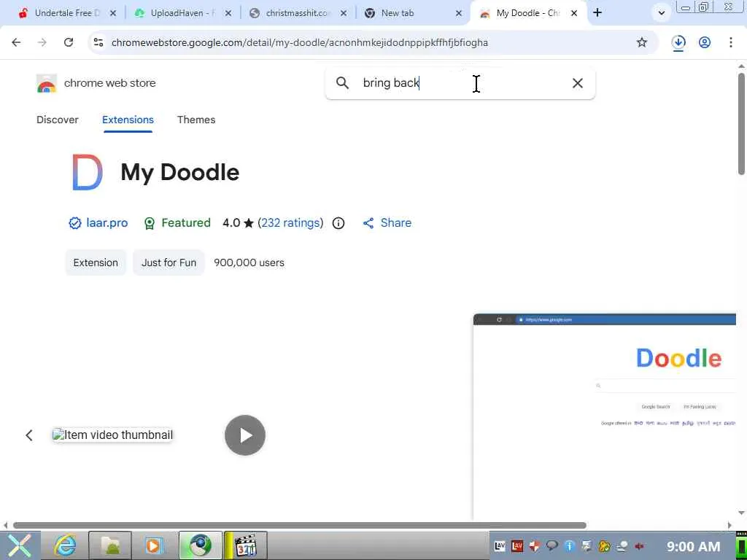Click the Doodle screenshot preview
The height and width of the screenshot is (560, 747).
[x=605, y=416]
